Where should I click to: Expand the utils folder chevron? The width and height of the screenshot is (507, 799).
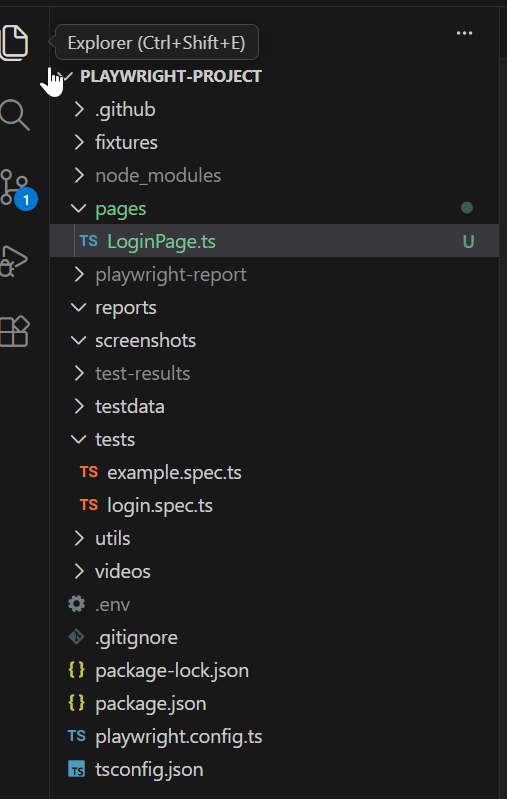tap(79, 538)
